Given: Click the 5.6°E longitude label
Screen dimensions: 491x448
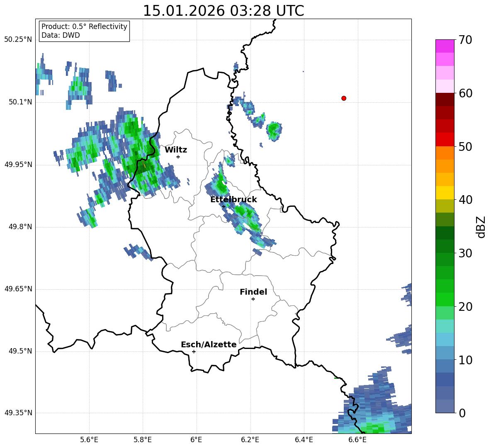Looking at the screenshot, I should point(89,440).
